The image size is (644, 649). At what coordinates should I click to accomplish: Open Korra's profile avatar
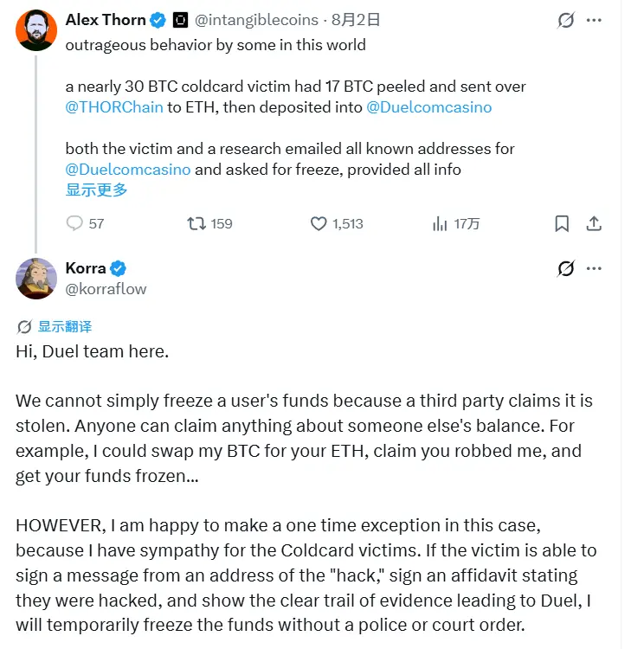tap(36, 279)
